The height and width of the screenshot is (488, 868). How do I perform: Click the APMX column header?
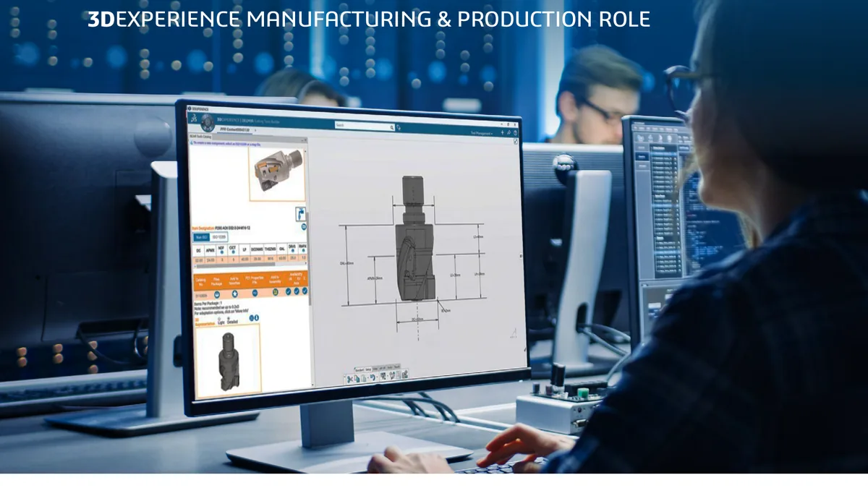[x=210, y=249]
